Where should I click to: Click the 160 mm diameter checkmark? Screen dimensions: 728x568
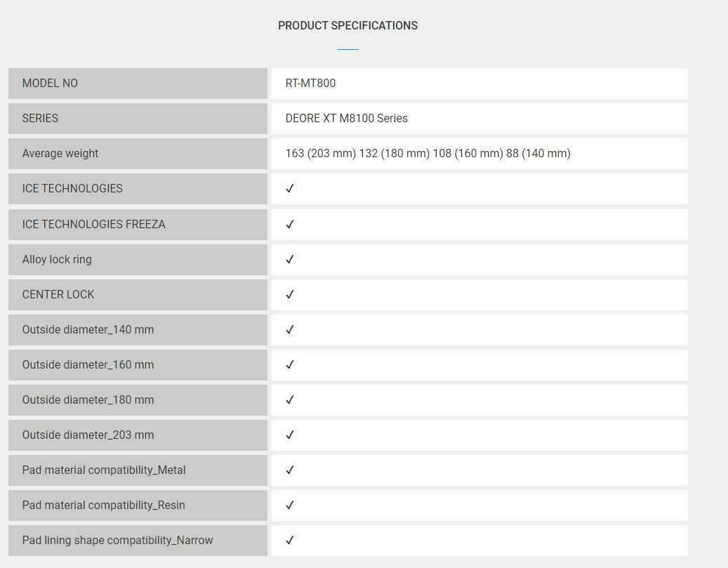(289, 365)
